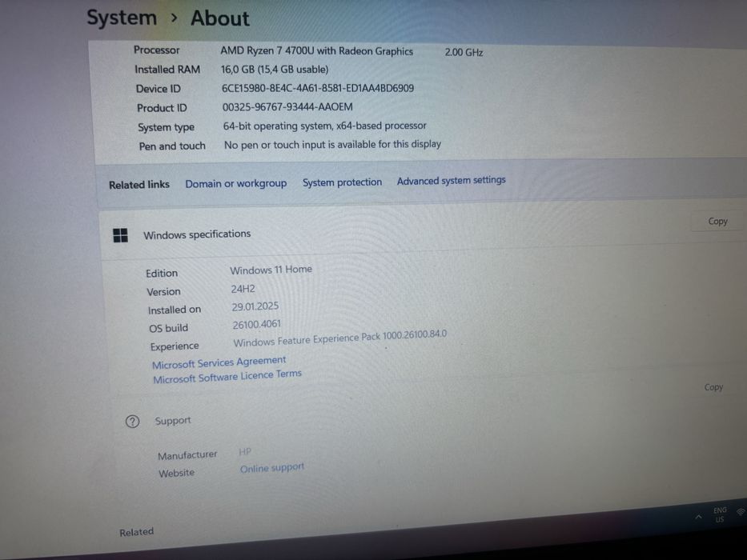
Task: Open Domain or workgroup link
Action: (x=236, y=183)
